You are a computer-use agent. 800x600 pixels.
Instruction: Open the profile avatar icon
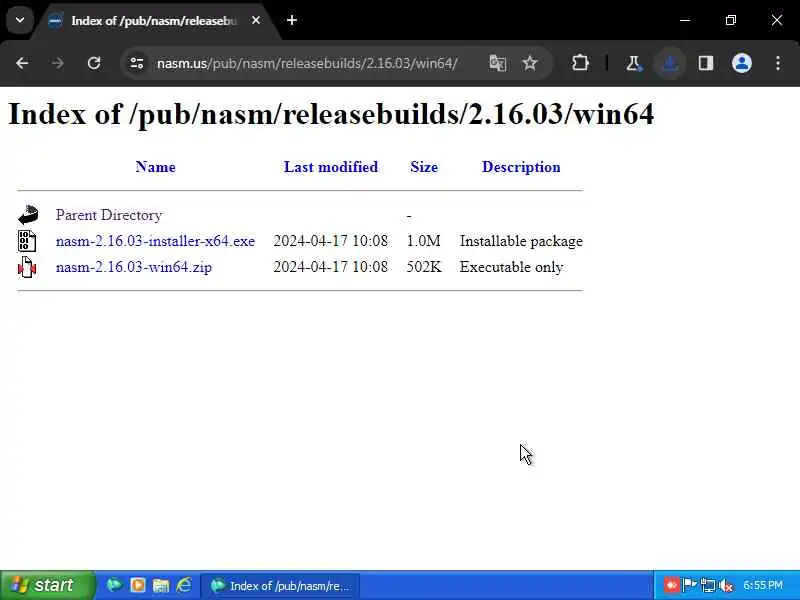point(742,63)
